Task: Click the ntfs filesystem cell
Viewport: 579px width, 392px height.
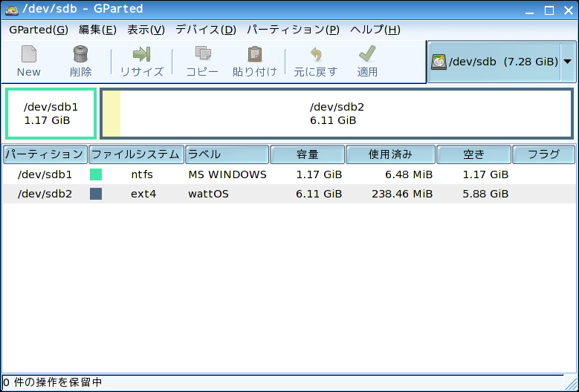Action: [x=142, y=174]
